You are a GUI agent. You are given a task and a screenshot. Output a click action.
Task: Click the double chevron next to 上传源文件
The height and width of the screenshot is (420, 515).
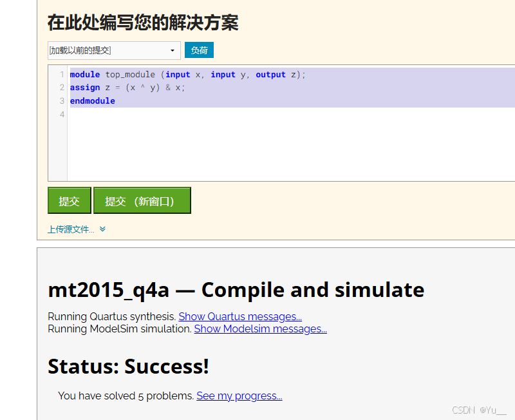pos(102,229)
